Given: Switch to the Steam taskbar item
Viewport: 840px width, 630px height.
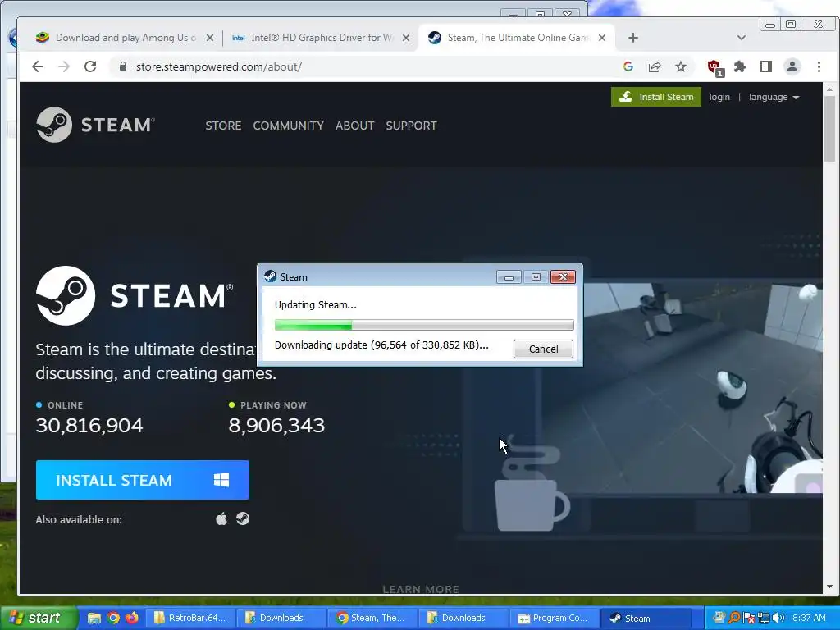Looking at the screenshot, I should tap(646, 618).
